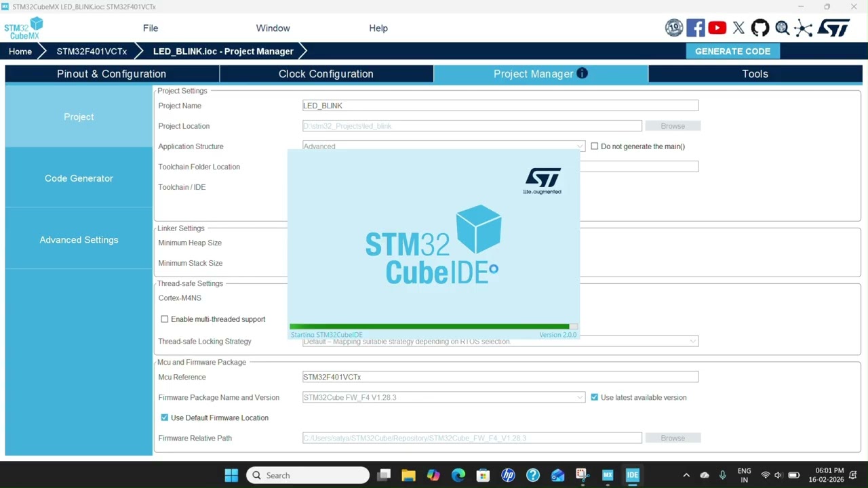
Task: Click the GENERATE CODE button
Action: tap(732, 51)
